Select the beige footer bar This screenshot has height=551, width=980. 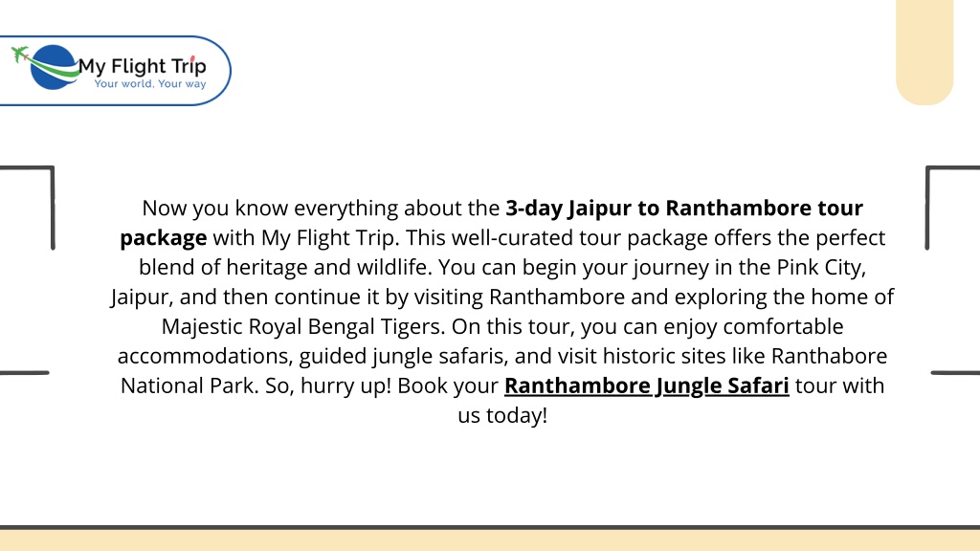tap(490, 540)
